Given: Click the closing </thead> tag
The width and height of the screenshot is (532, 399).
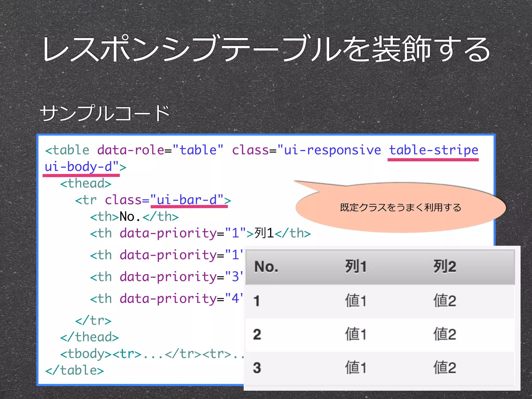Looking at the screenshot, I should coord(89,337).
